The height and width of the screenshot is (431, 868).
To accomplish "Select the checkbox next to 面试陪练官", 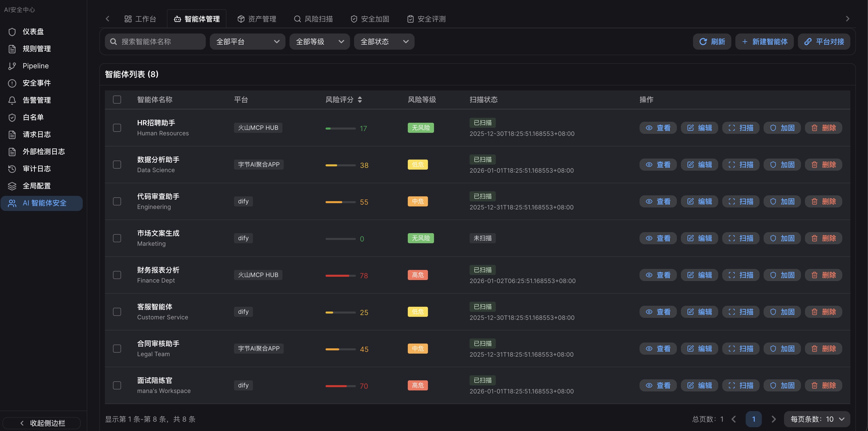I will point(117,385).
